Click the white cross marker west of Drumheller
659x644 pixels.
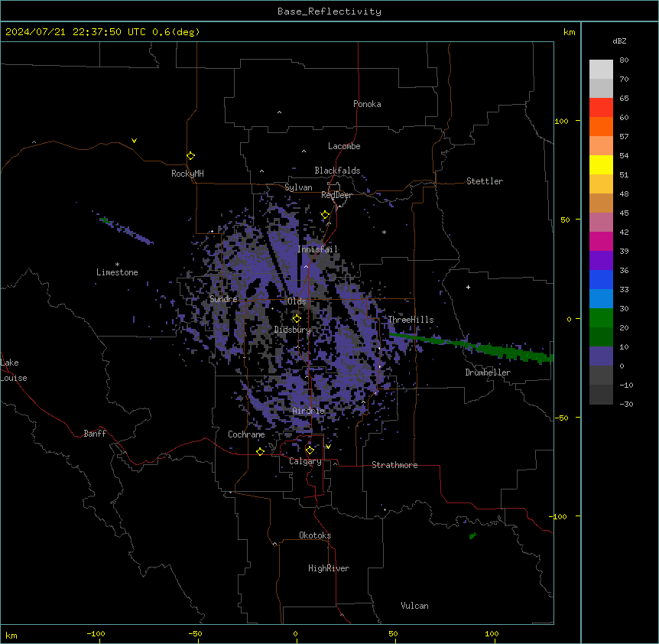point(468,287)
